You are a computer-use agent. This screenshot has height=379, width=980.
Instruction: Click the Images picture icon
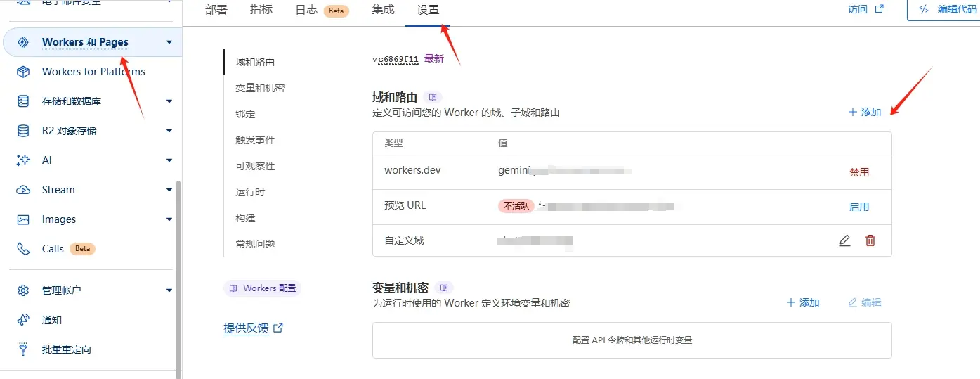click(23, 219)
